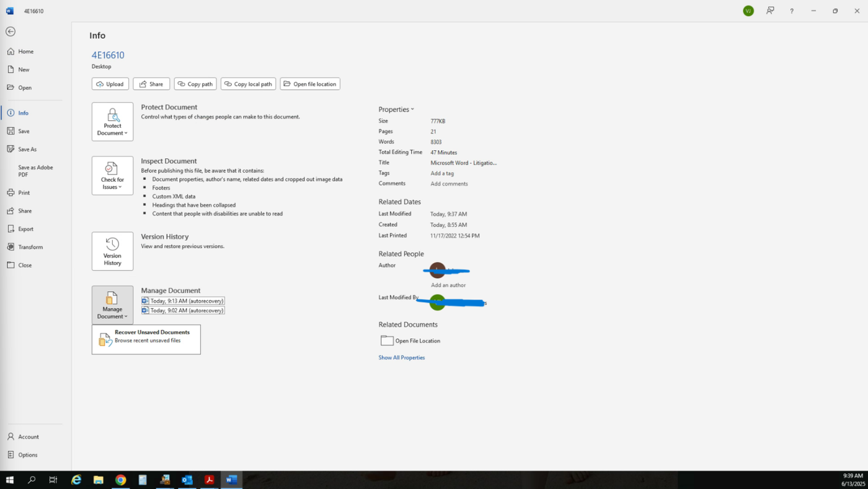
Task: Click the Upload button
Action: [110, 84]
